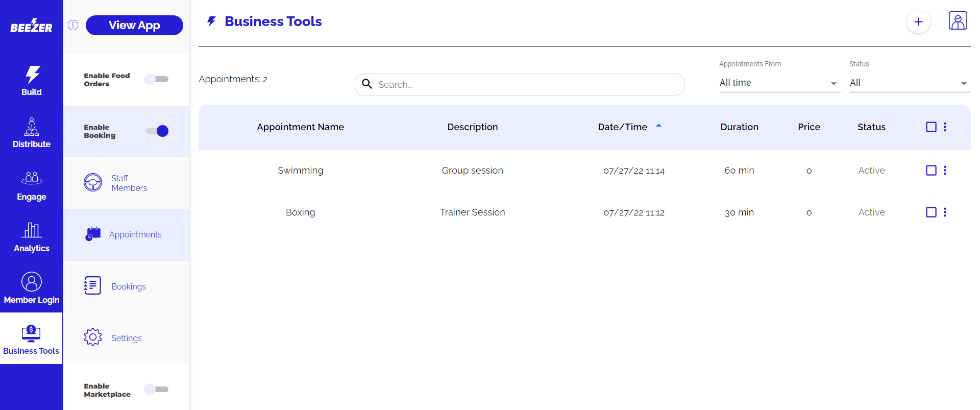The height and width of the screenshot is (410, 980).
Task: Open the user account icon top right
Action: [x=958, y=21]
